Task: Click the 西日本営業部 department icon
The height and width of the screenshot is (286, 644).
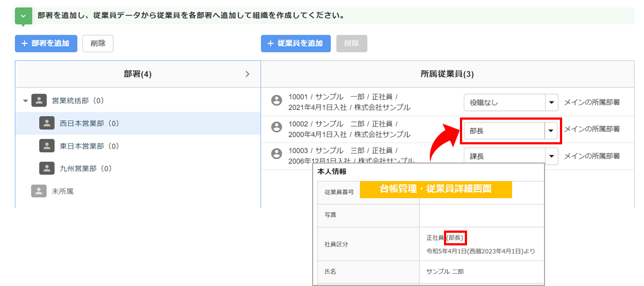Action: click(47, 124)
